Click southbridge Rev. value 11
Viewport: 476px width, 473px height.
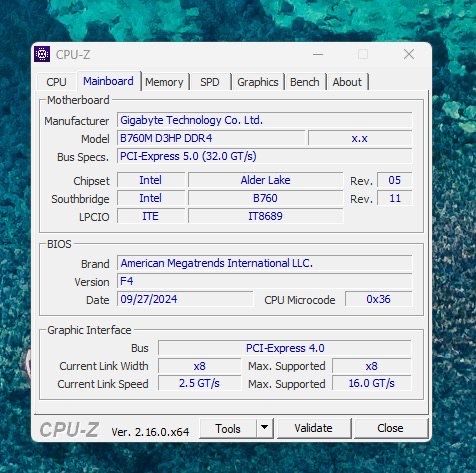coord(395,198)
